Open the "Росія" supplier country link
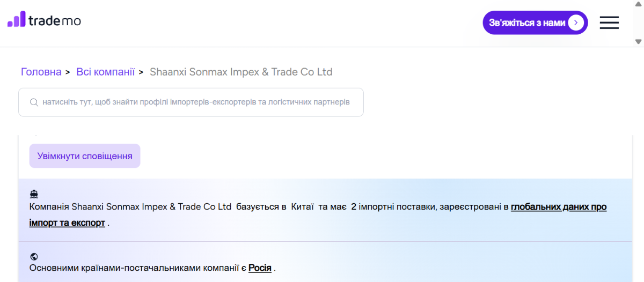The height and width of the screenshot is (282, 644). 260,268
